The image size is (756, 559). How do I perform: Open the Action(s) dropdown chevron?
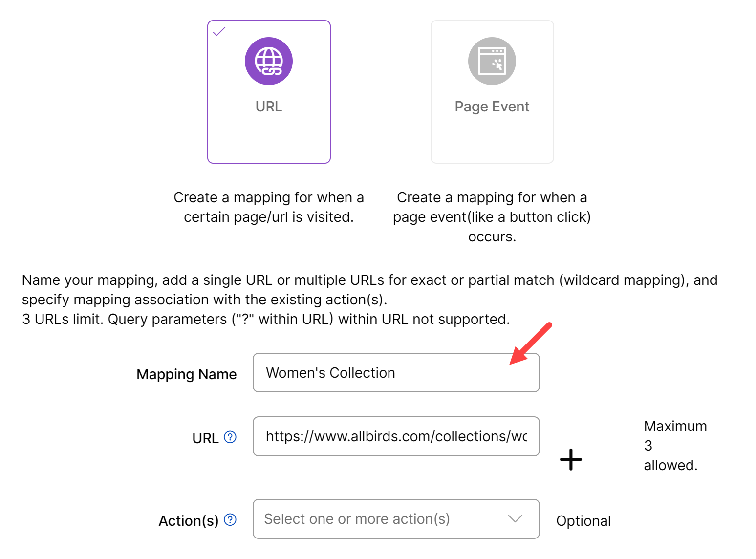click(x=515, y=518)
